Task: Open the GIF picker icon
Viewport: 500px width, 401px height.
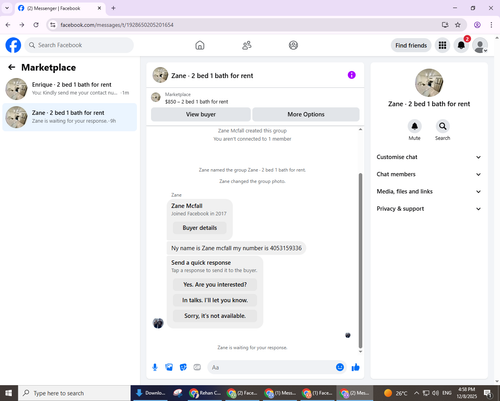Action: coord(197,367)
